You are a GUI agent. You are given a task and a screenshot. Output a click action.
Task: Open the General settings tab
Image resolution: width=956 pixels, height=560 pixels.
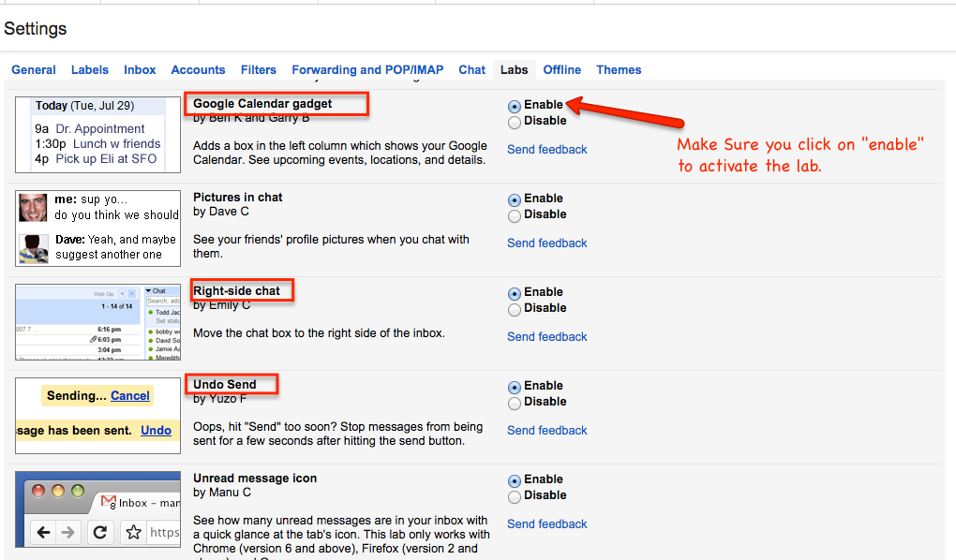[x=34, y=70]
